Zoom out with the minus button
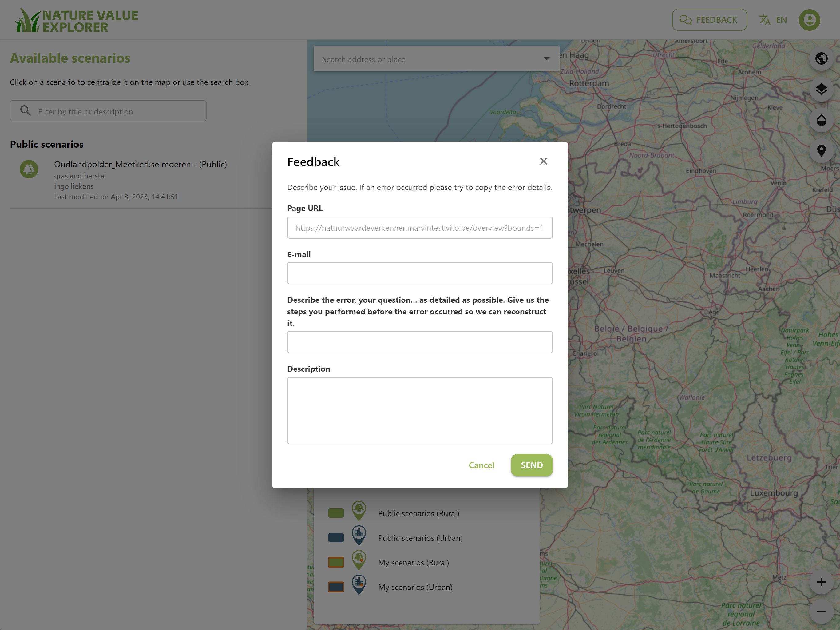 pyautogui.click(x=821, y=611)
